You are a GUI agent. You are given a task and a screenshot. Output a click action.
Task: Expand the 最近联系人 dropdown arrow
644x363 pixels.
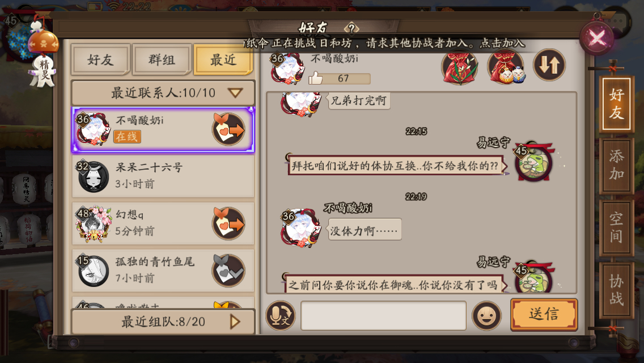tap(235, 93)
